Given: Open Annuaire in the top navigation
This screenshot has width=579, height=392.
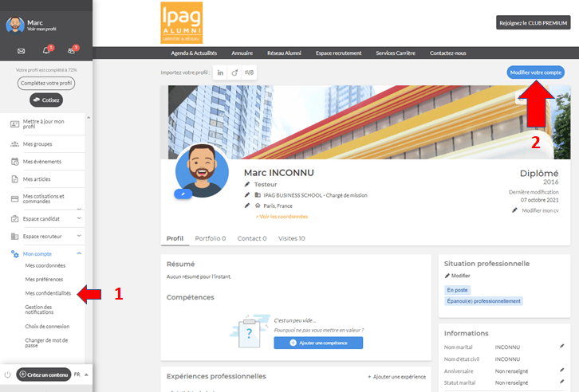Looking at the screenshot, I should click(242, 53).
